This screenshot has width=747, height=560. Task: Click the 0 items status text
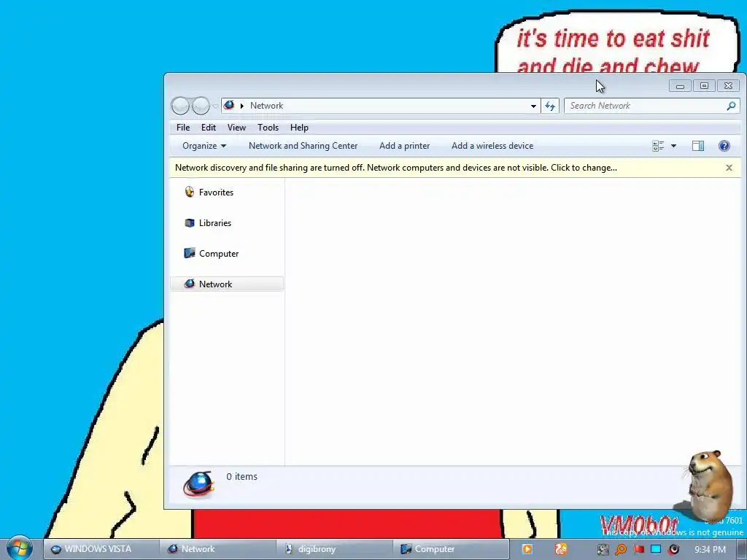(x=241, y=476)
